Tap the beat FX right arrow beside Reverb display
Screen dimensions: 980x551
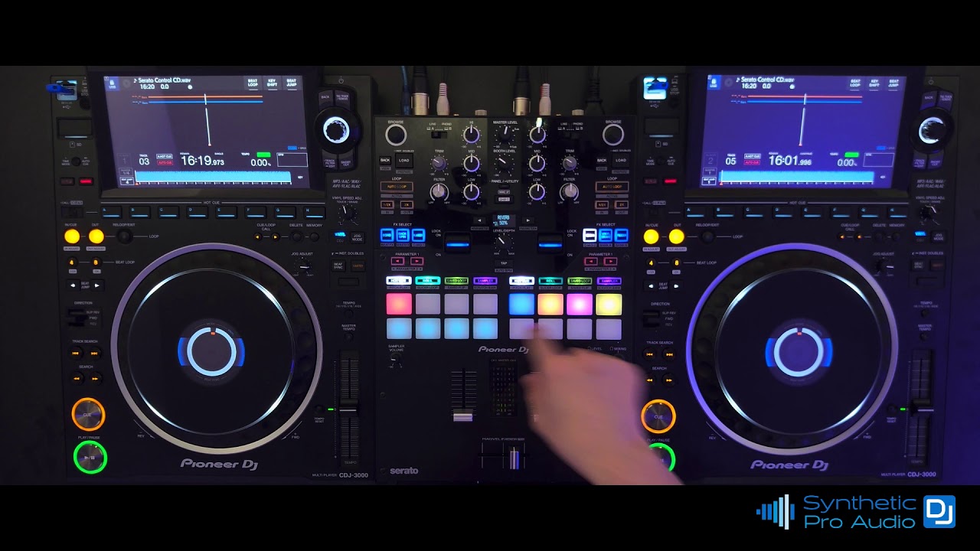[x=528, y=220]
